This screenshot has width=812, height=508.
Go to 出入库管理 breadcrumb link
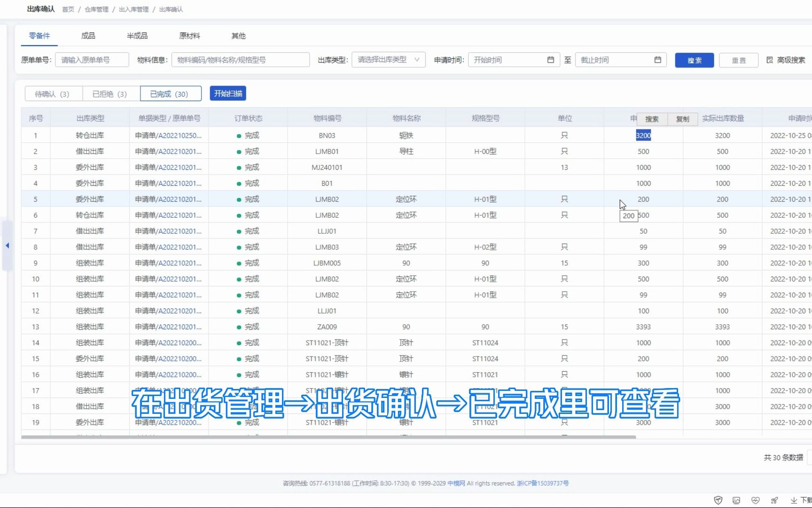133,9
